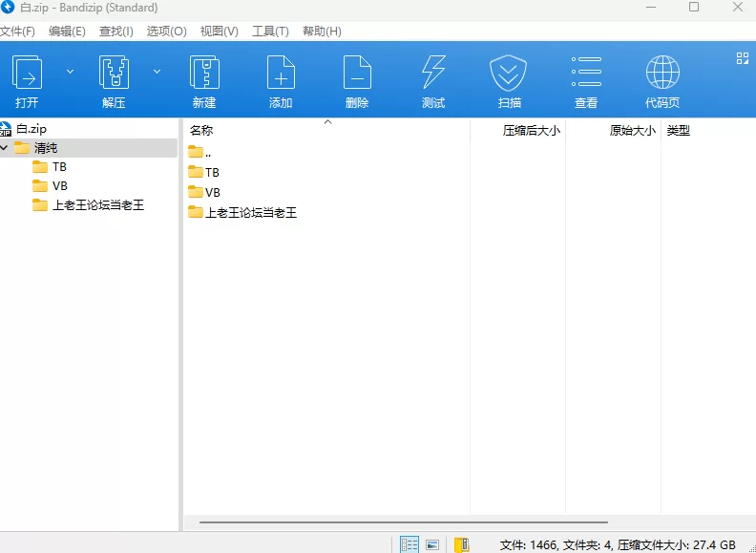Run the Test (测试) archive tool
This screenshot has height=553, width=756.
(x=433, y=73)
